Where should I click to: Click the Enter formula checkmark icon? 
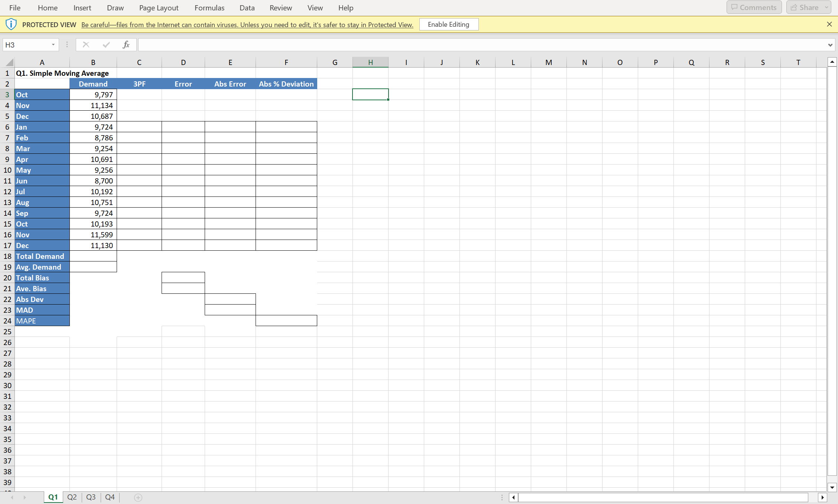click(106, 45)
